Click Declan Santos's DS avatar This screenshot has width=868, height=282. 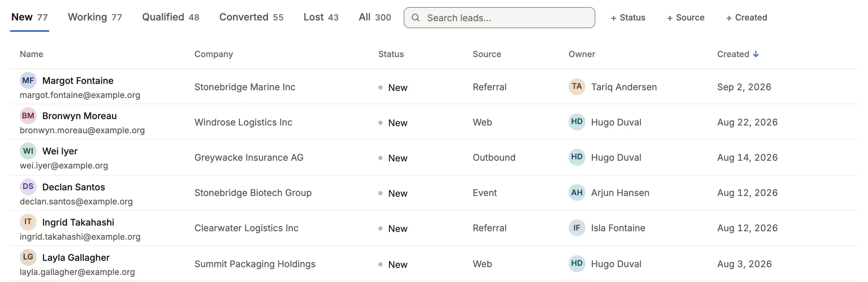pyautogui.click(x=28, y=187)
